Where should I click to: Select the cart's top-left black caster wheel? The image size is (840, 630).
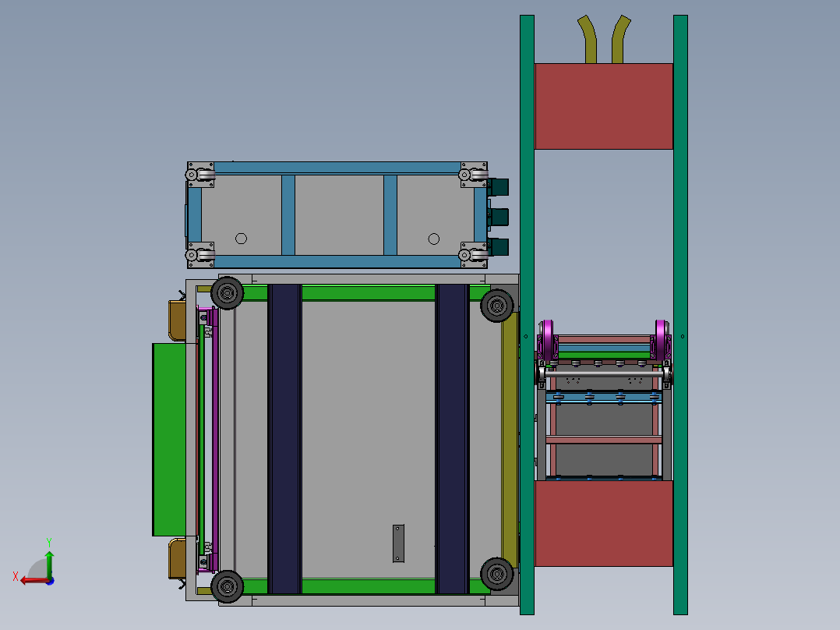(x=228, y=292)
